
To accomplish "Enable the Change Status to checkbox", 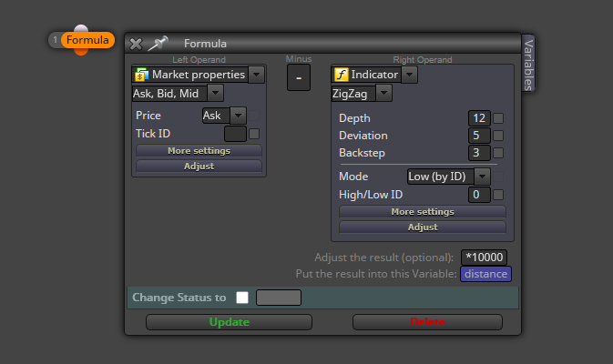I will [242, 298].
